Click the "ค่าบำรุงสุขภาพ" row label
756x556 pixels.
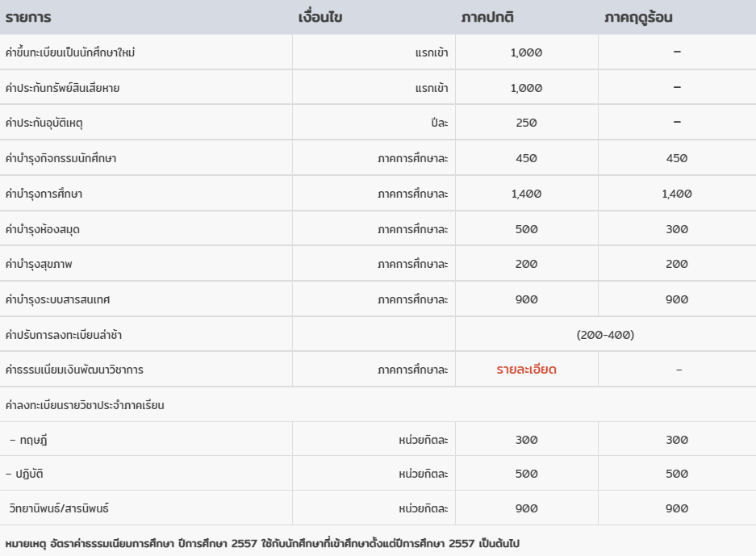click(x=39, y=264)
